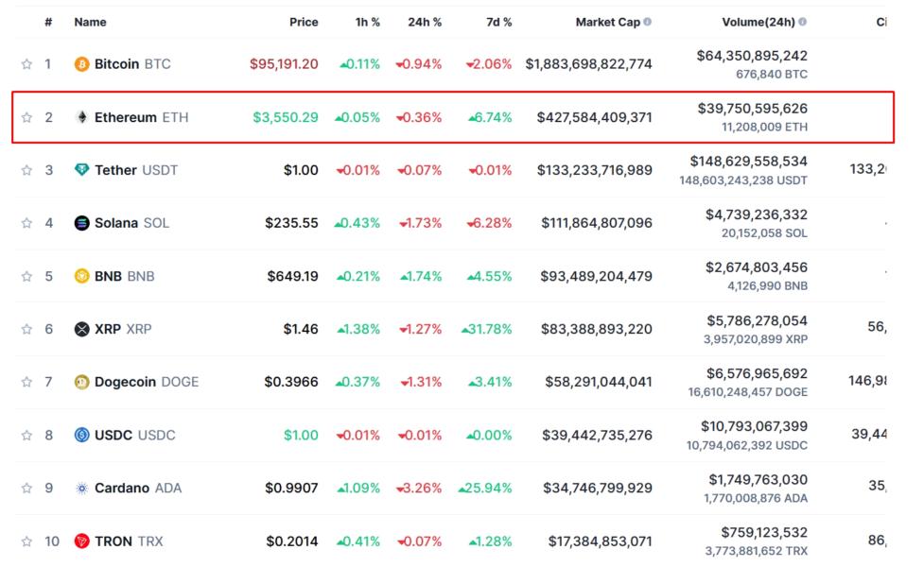Click the TRON logo icon
This screenshot has height=567, width=924.
[81, 541]
